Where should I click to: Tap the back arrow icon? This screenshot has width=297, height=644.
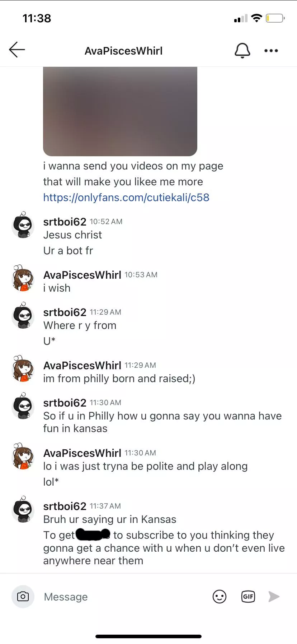click(x=17, y=50)
